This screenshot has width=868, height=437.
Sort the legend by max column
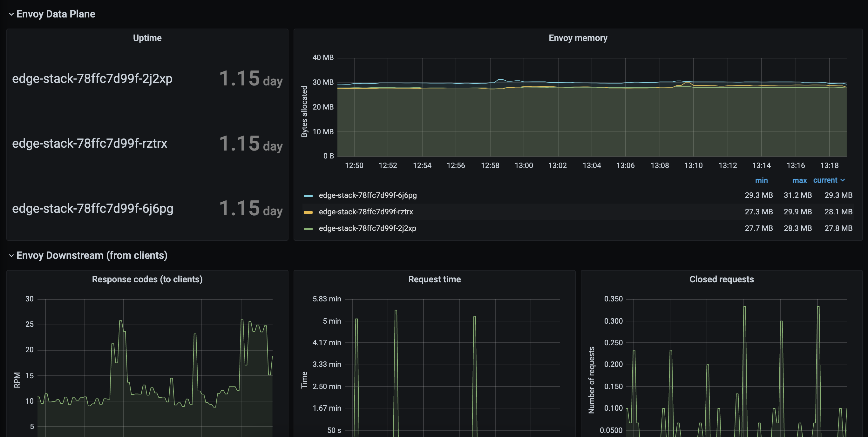click(799, 181)
